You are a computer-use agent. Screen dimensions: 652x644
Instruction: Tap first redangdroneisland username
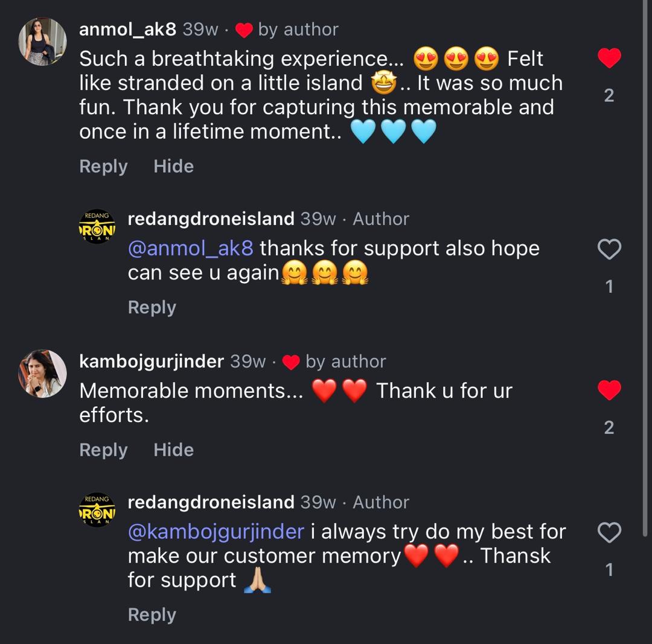click(x=211, y=218)
